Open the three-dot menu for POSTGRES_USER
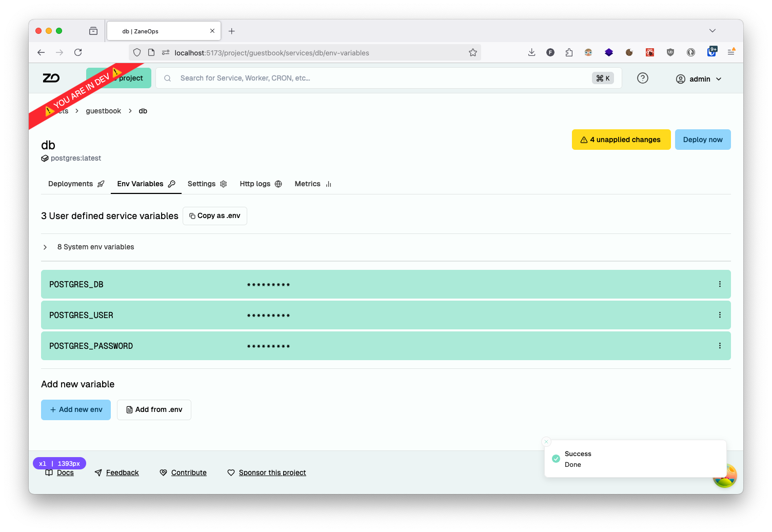772x532 pixels. pos(720,315)
